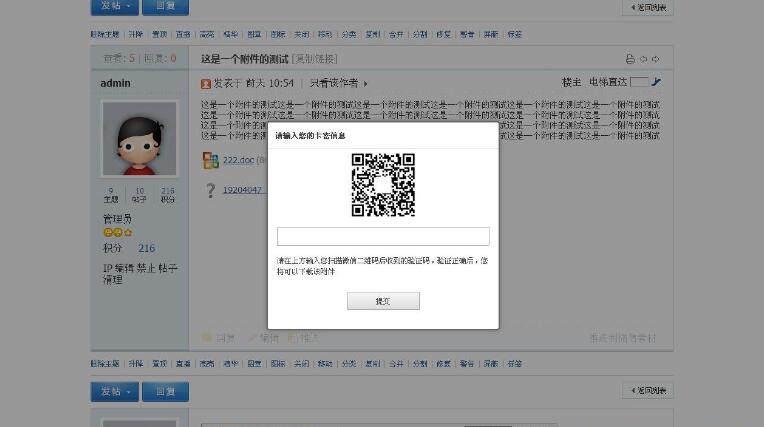764x427 pixels.
Task: Click 置顶 in the upper moderation bar
Action: [x=159, y=34]
